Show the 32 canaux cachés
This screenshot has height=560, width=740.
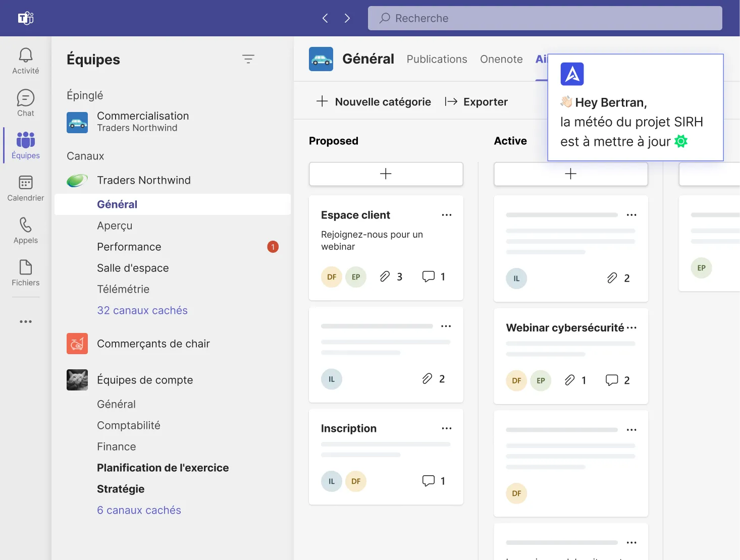[x=142, y=310]
